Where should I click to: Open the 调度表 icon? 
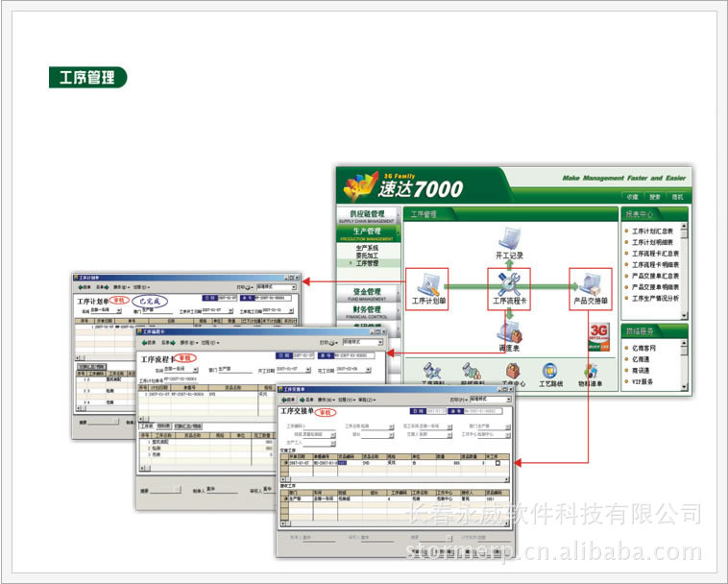point(509,332)
